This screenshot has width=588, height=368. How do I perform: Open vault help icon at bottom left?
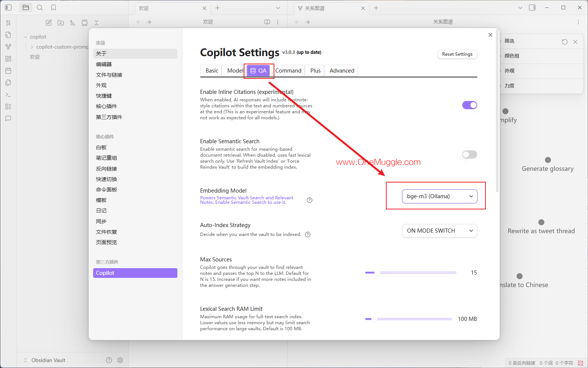pos(109,360)
